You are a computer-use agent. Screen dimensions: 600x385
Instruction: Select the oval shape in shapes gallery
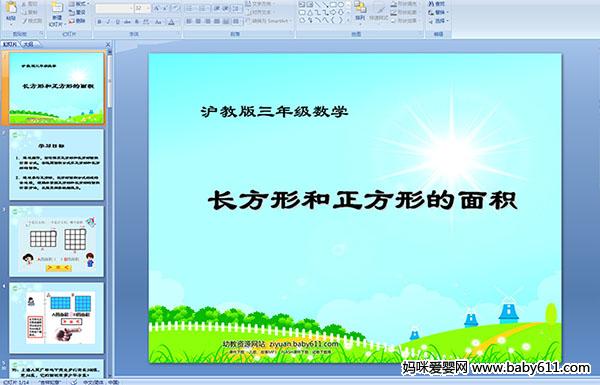[x=340, y=5]
